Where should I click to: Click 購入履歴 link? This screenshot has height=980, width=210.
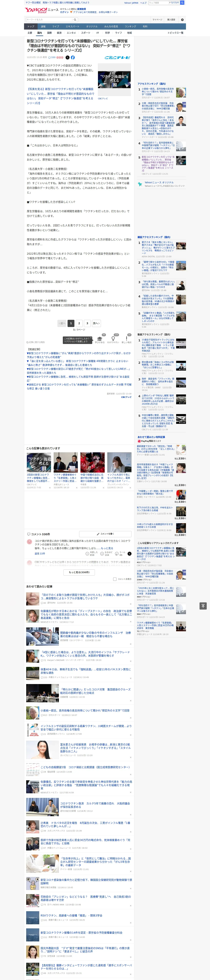[171, 19]
